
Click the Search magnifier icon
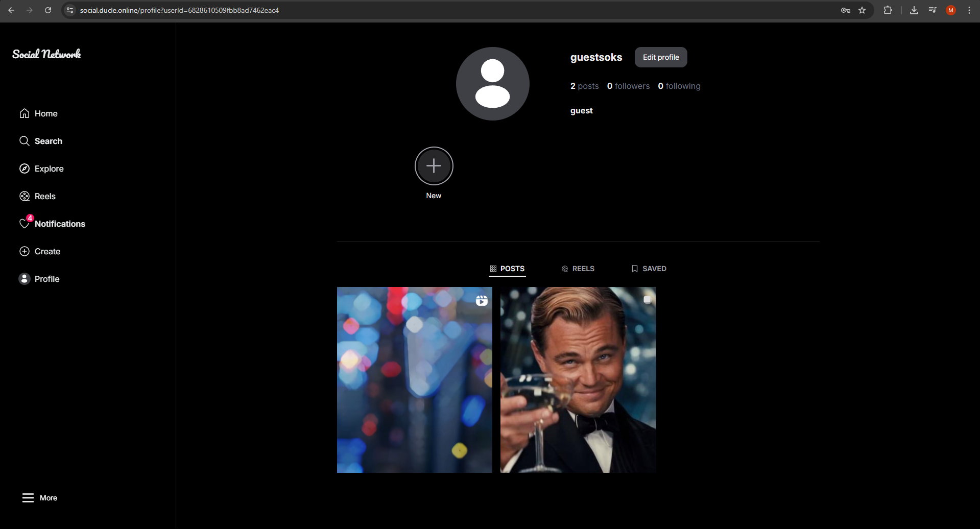[24, 141]
